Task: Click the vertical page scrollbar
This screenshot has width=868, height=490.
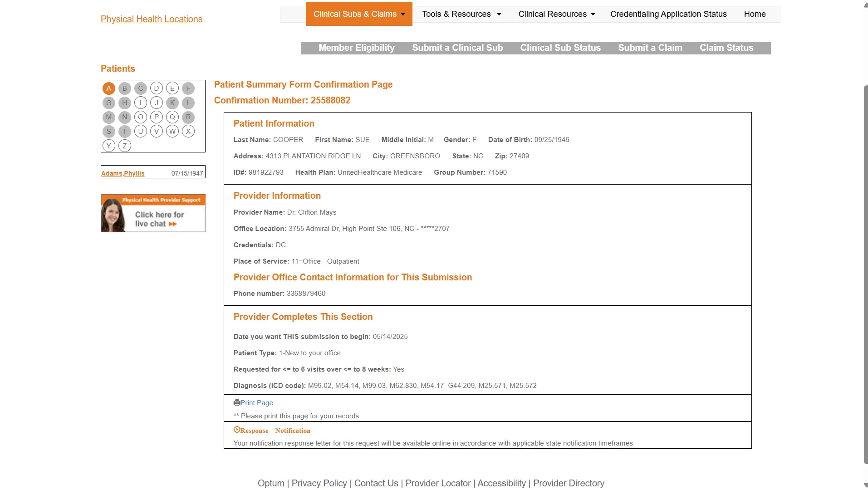Action: pos(866,274)
